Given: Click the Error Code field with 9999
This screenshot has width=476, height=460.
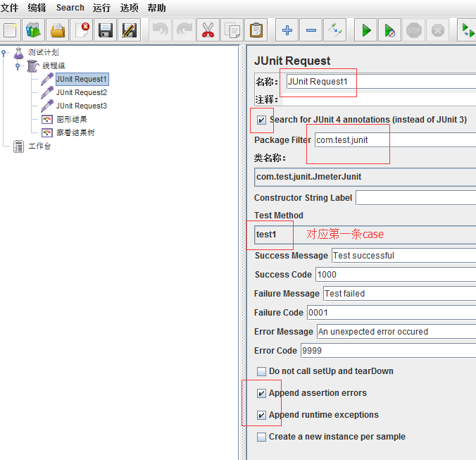Looking at the screenshot, I should (x=388, y=351).
